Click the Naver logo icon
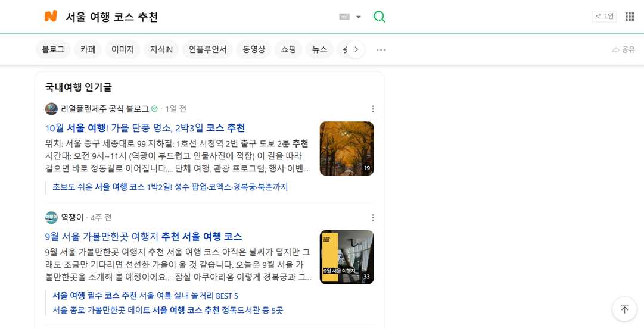The height and width of the screenshot is (329, 644). (x=51, y=17)
